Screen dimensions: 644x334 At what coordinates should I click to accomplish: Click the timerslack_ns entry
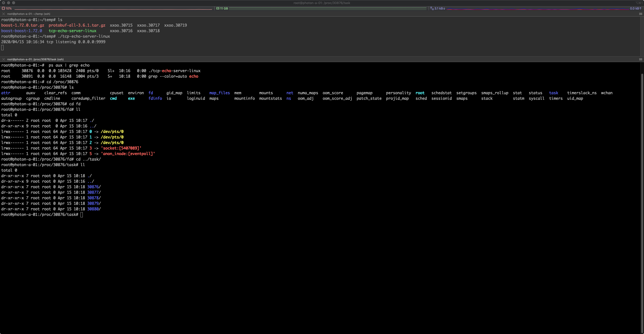point(582,93)
